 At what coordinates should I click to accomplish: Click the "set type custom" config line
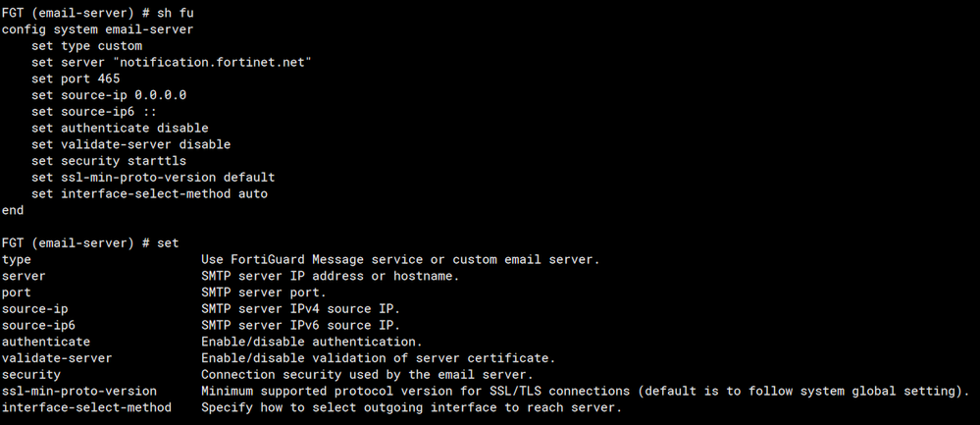pos(86,45)
